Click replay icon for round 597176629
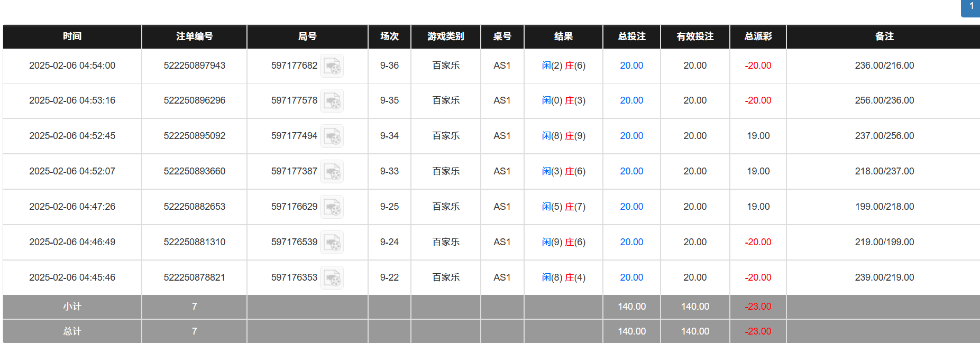980x343 pixels. 332,207
